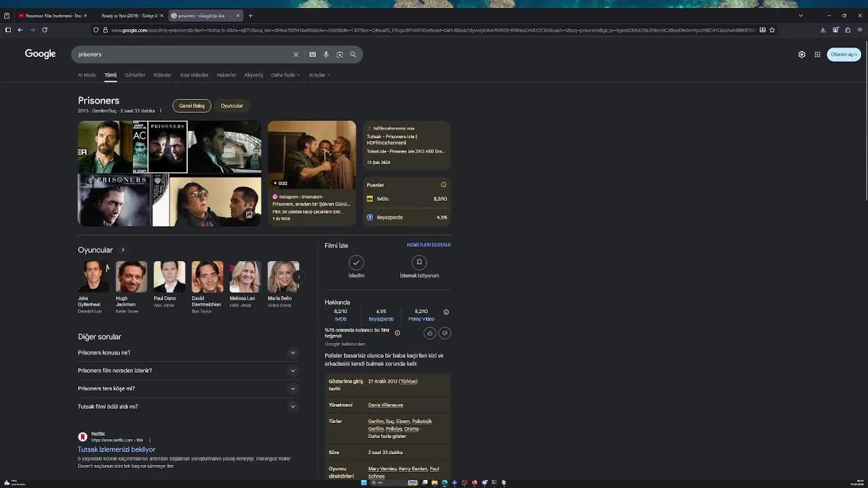
Task: Open Google quick settings gear
Action: point(802,54)
